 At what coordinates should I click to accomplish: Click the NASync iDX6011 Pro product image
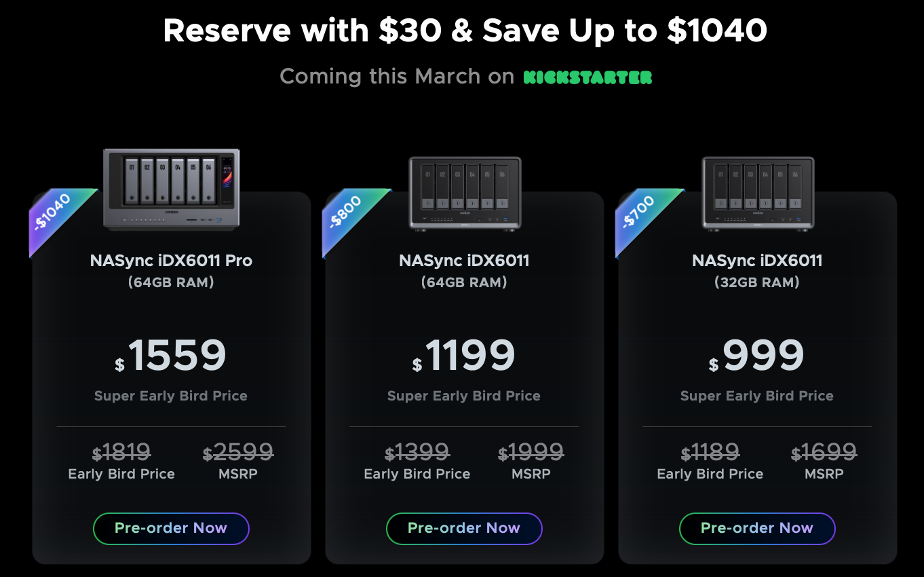click(x=172, y=189)
